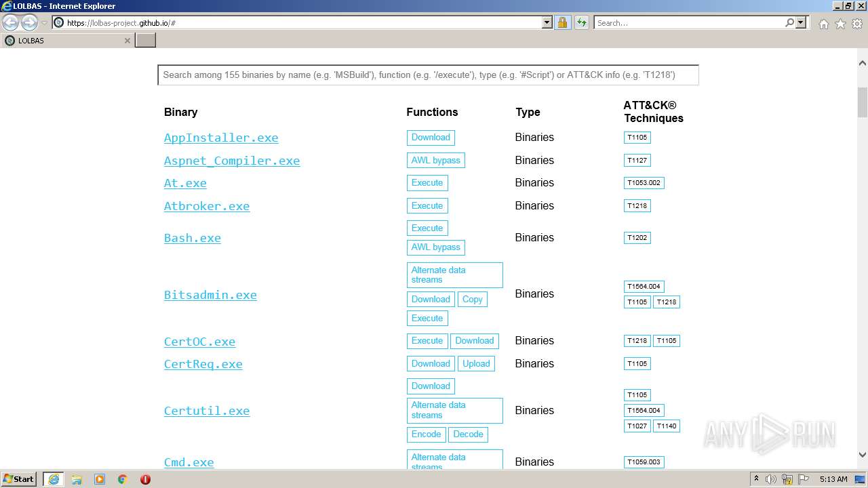Viewport: 868px width, 488px height.
Task: Click the Decode tag for Certutil.exe
Action: [468, 434]
